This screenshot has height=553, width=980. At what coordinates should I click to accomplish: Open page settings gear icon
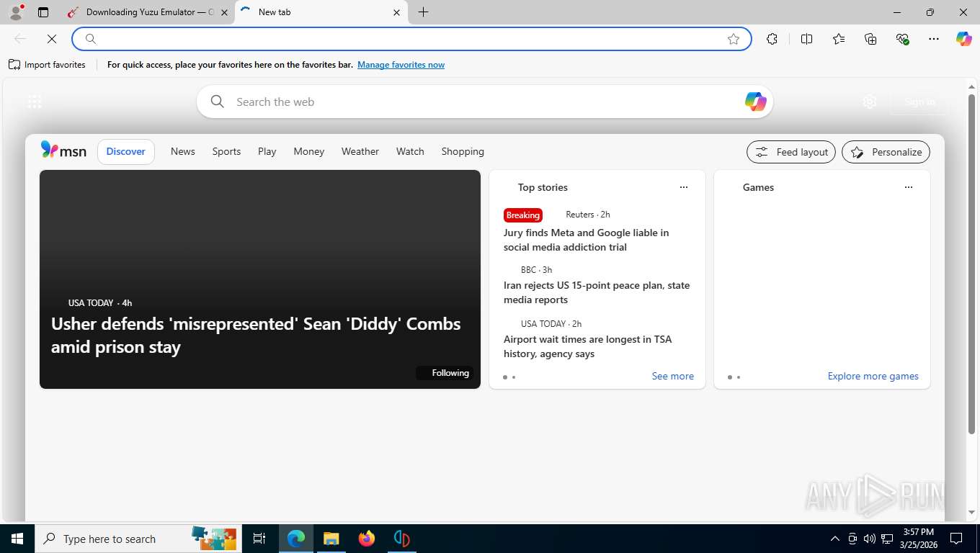coord(870,102)
